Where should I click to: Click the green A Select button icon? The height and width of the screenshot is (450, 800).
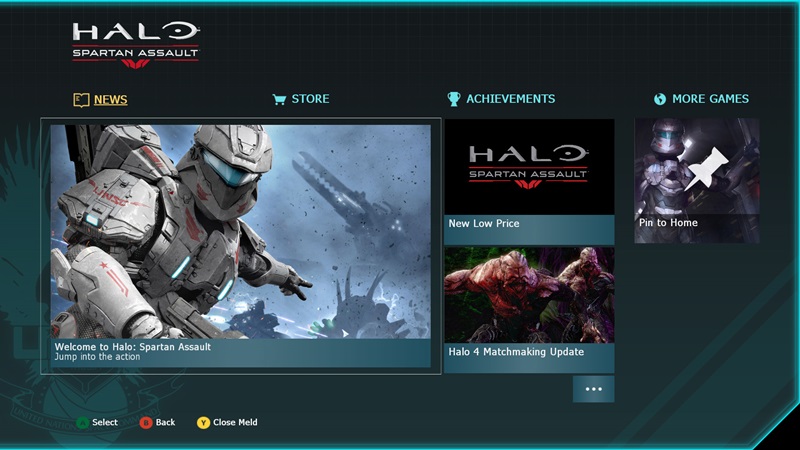coord(82,423)
